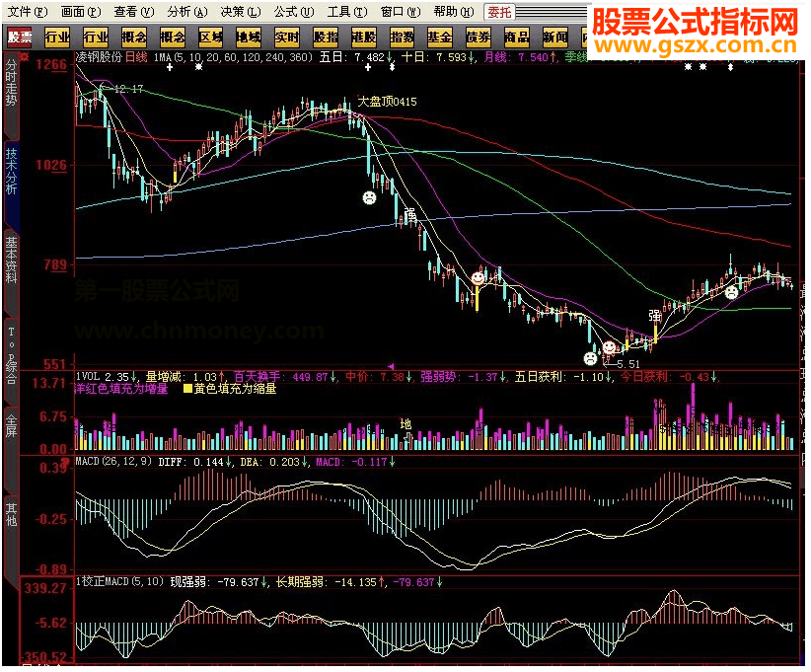
Task: Click the 长期强弱: -14.135 value
Action: coord(330,582)
